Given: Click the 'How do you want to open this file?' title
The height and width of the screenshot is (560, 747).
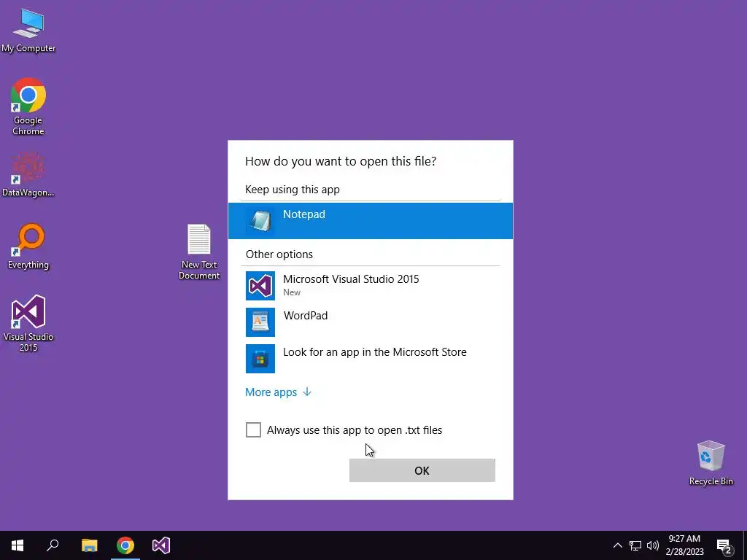Looking at the screenshot, I should coord(341,161).
